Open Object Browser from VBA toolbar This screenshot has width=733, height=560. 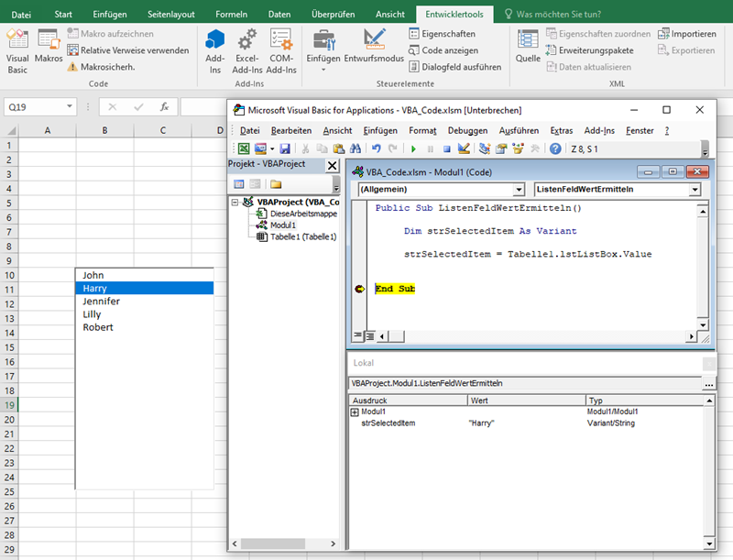(x=518, y=148)
